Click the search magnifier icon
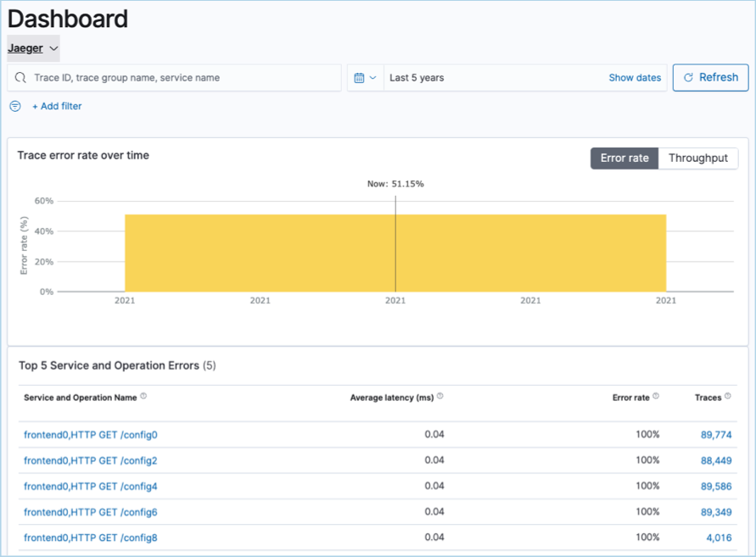 click(21, 78)
